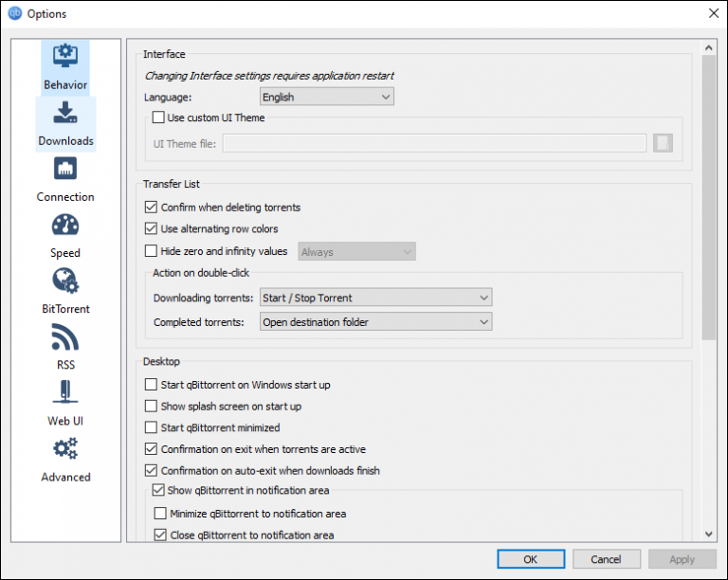The image size is (728, 580).
Task: Select the Web UI icon
Action: (65, 392)
